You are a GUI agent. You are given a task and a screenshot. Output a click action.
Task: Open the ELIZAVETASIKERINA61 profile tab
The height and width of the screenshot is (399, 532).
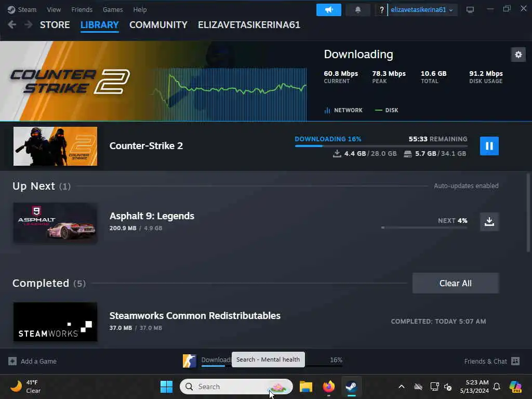click(x=249, y=25)
